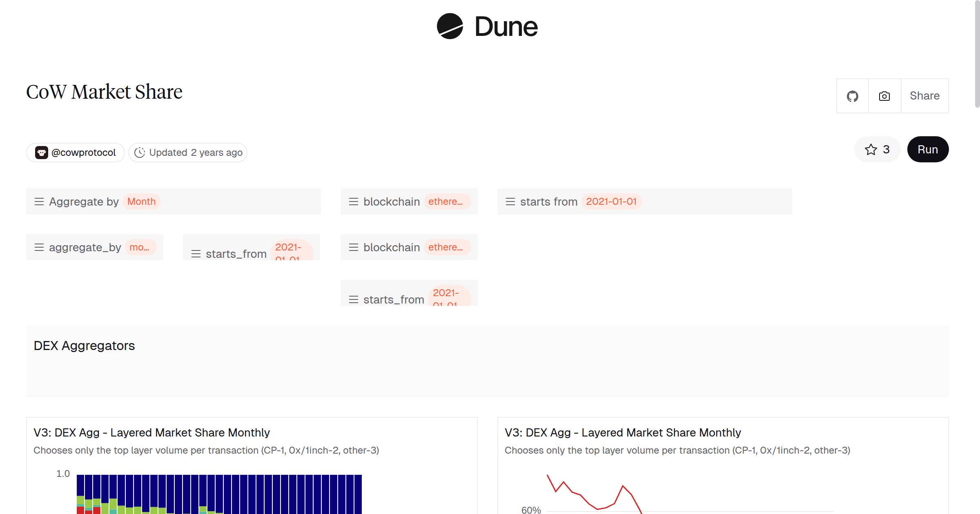
Task: Edit the starts from 2021-01-01 field
Action: pyautogui.click(x=611, y=202)
